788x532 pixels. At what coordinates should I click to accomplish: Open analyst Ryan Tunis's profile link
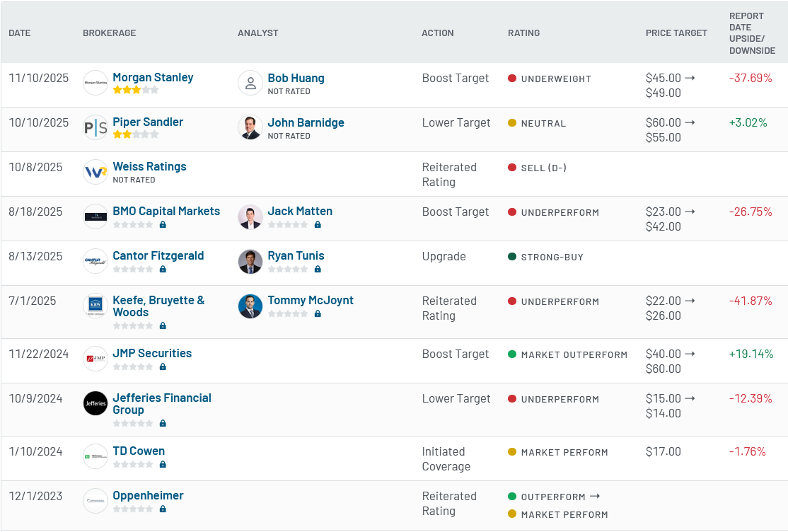tap(296, 256)
